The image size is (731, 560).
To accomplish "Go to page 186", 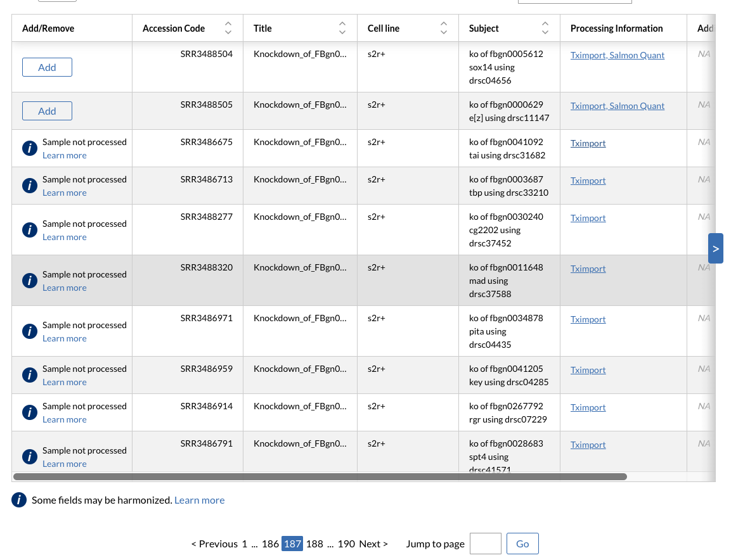I will point(270,544).
